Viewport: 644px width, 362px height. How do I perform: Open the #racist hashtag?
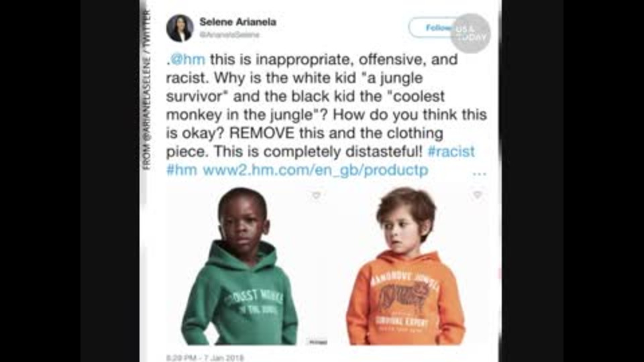tap(451, 152)
